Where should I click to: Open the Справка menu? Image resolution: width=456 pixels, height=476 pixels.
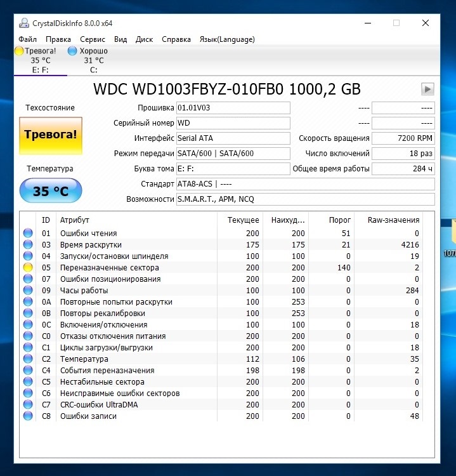click(176, 39)
